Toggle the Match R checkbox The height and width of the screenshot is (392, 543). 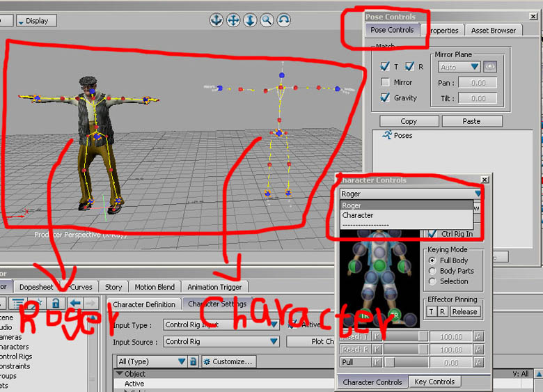(x=409, y=66)
